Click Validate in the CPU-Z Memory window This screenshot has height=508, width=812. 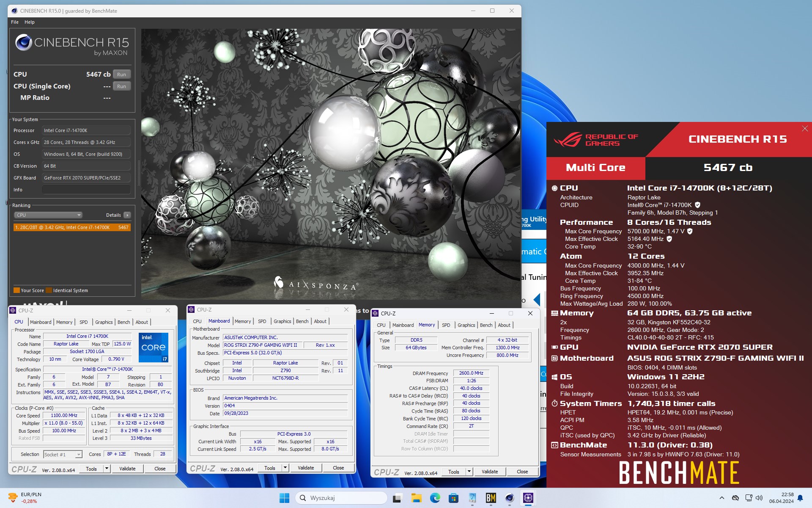click(490, 472)
